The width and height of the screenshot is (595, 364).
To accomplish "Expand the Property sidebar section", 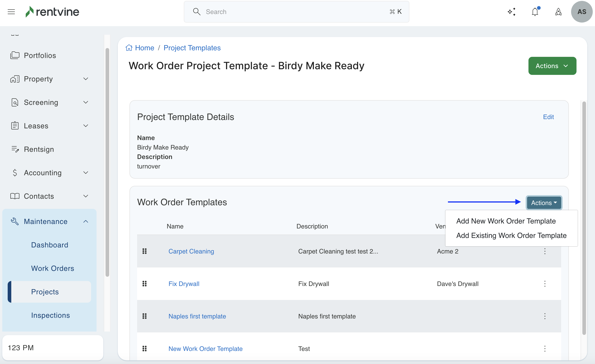I will [x=85, y=79].
